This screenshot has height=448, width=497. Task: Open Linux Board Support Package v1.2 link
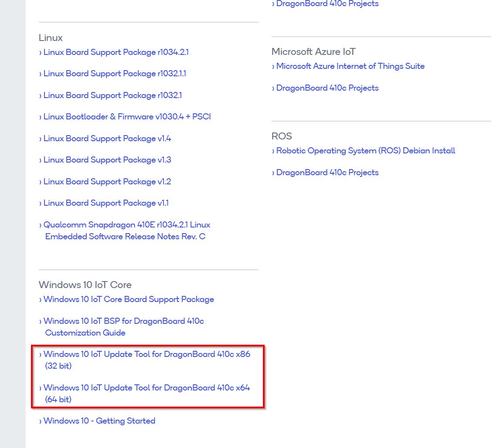tap(107, 182)
